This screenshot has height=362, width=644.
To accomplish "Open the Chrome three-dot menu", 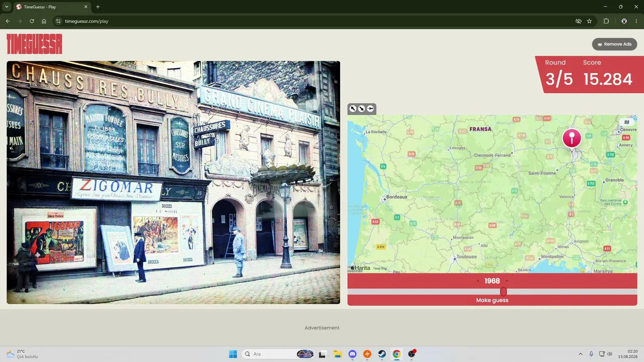I will click(x=636, y=21).
